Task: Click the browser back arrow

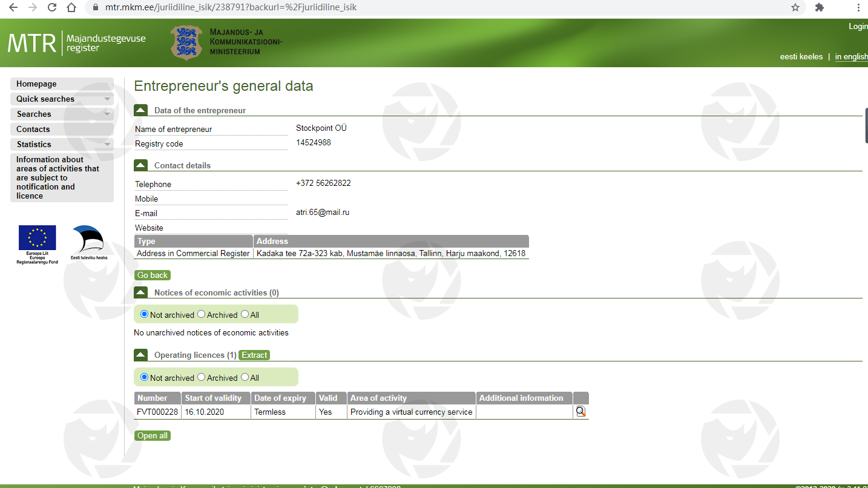Action: (13, 7)
